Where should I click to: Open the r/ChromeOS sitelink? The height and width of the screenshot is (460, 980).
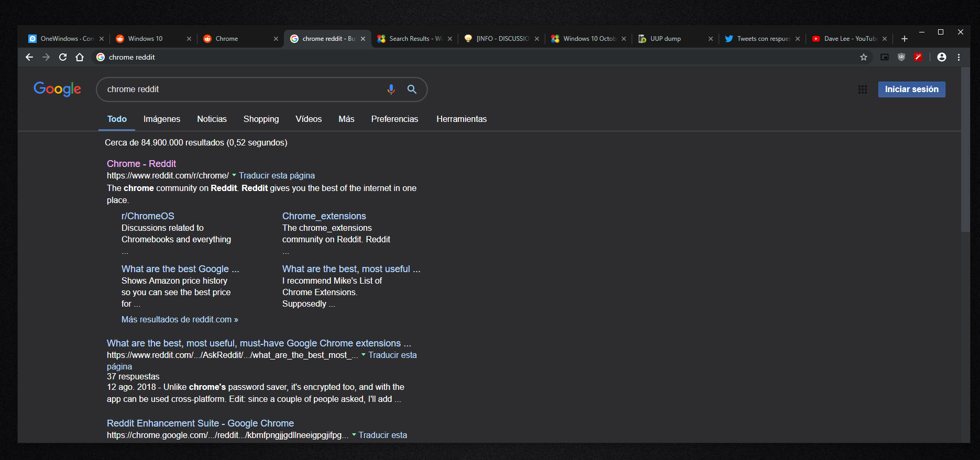click(x=148, y=216)
